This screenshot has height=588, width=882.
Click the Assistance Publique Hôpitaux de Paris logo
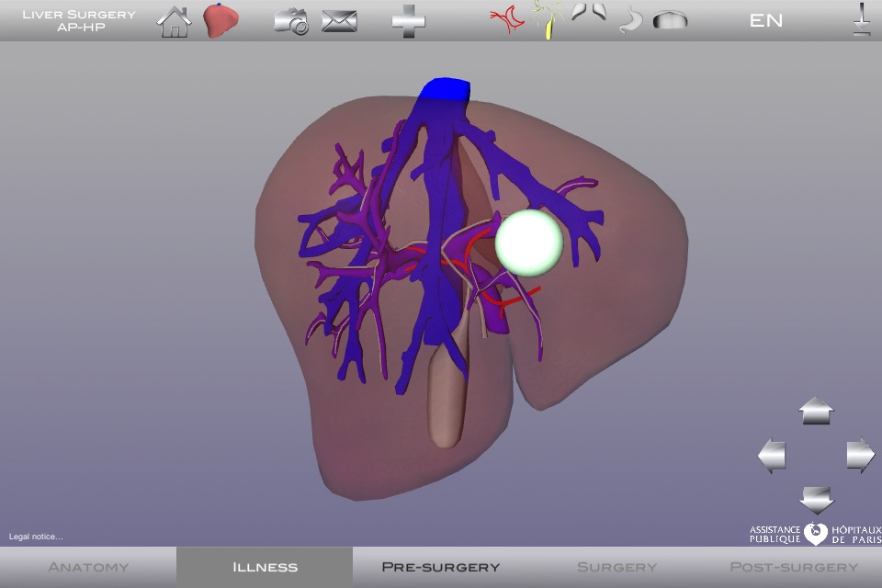coord(815,534)
